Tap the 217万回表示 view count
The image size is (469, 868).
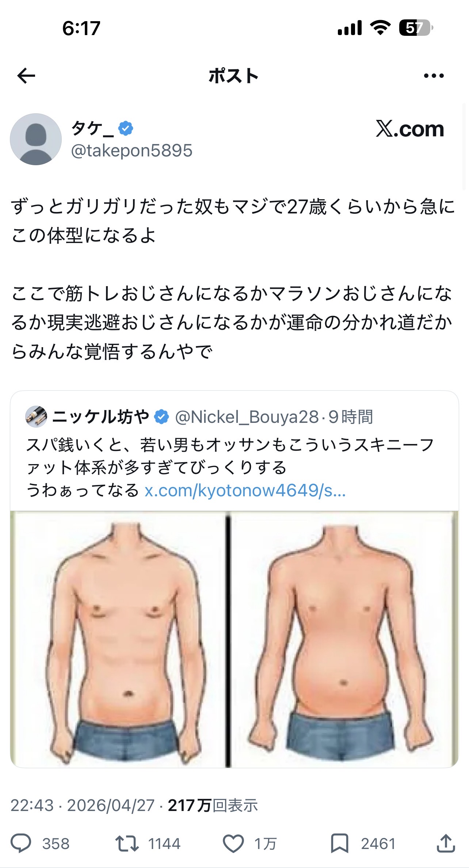213,806
